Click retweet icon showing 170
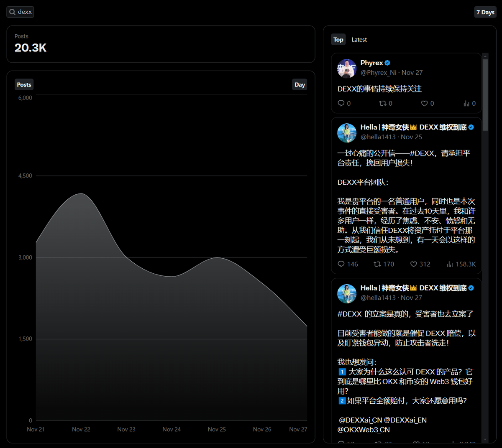 tap(377, 264)
